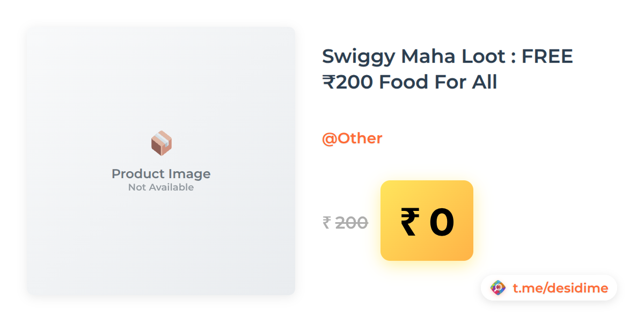This screenshot has height=322, width=644.
Task: Click the struck-through 200 original price
Action: [x=352, y=222]
